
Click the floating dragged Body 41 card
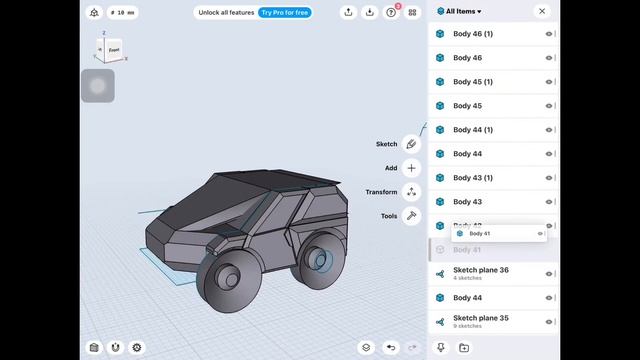(499, 233)
